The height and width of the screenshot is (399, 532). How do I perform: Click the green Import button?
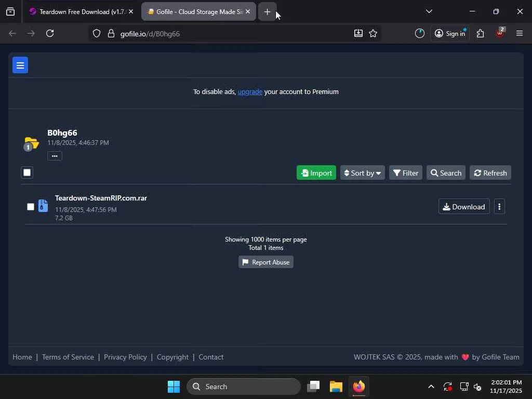coord(316,172)
